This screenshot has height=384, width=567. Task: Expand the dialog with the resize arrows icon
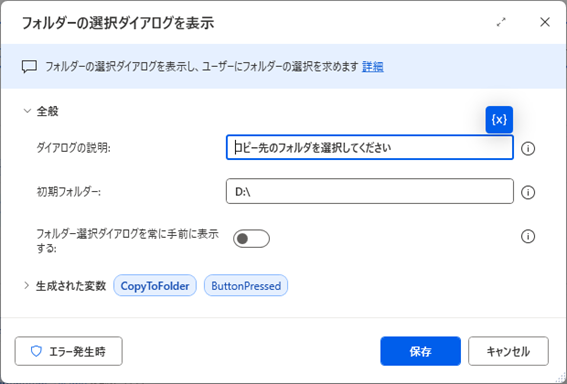501,22
